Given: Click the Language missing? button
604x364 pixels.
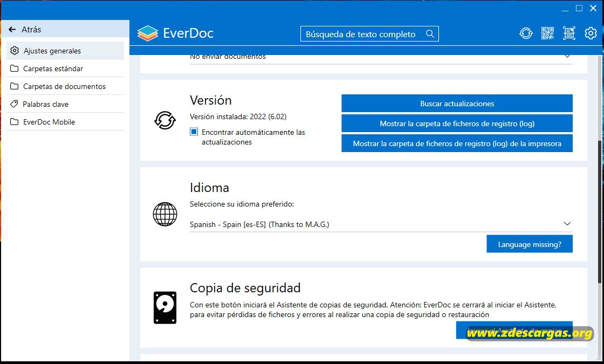Looking at the screenshot, I should pos(530,244).
